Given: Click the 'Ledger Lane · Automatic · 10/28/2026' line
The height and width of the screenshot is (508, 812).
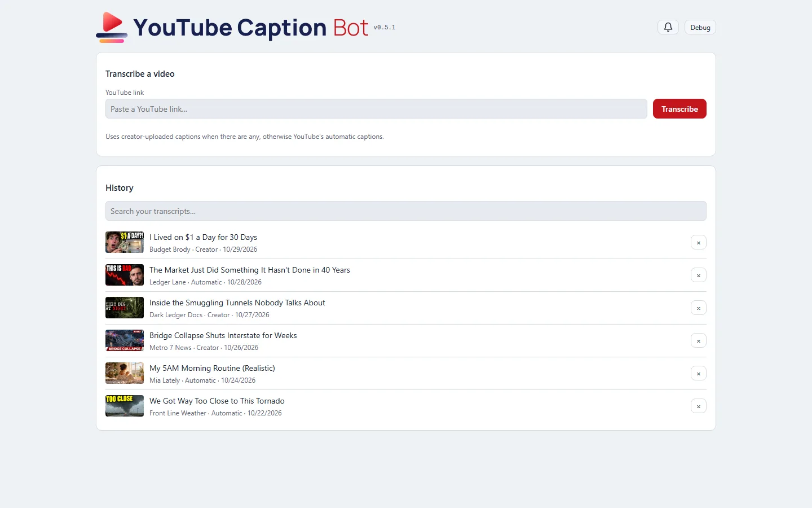Looking at the screenshot, I should [x=205, y=282].
